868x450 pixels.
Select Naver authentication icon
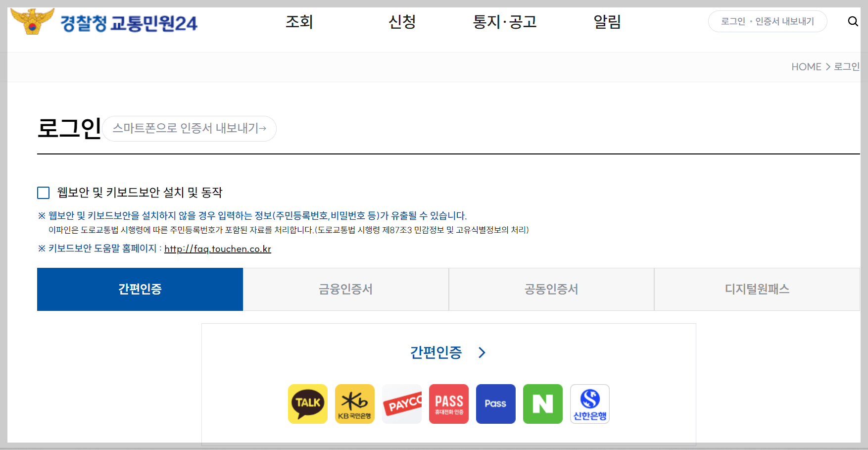(542, 403)
